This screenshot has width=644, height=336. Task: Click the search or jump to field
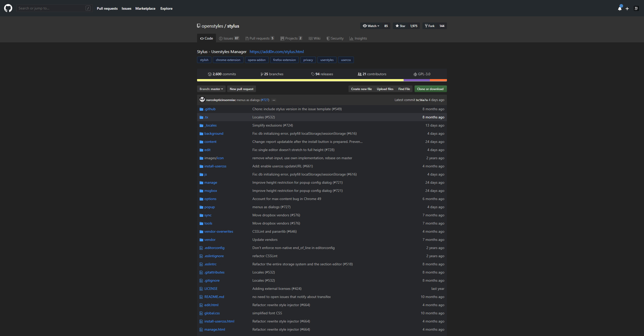click(x=51, y=8)
